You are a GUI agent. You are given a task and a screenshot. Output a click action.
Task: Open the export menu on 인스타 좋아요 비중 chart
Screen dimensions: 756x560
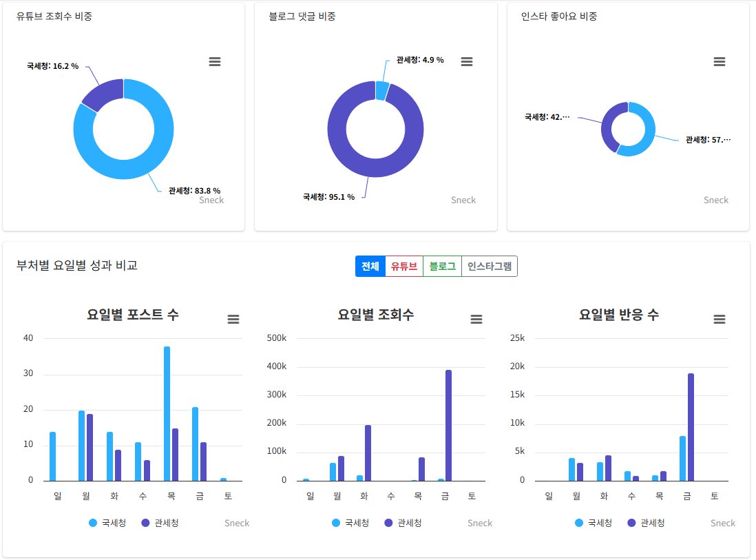click(720, 61)
